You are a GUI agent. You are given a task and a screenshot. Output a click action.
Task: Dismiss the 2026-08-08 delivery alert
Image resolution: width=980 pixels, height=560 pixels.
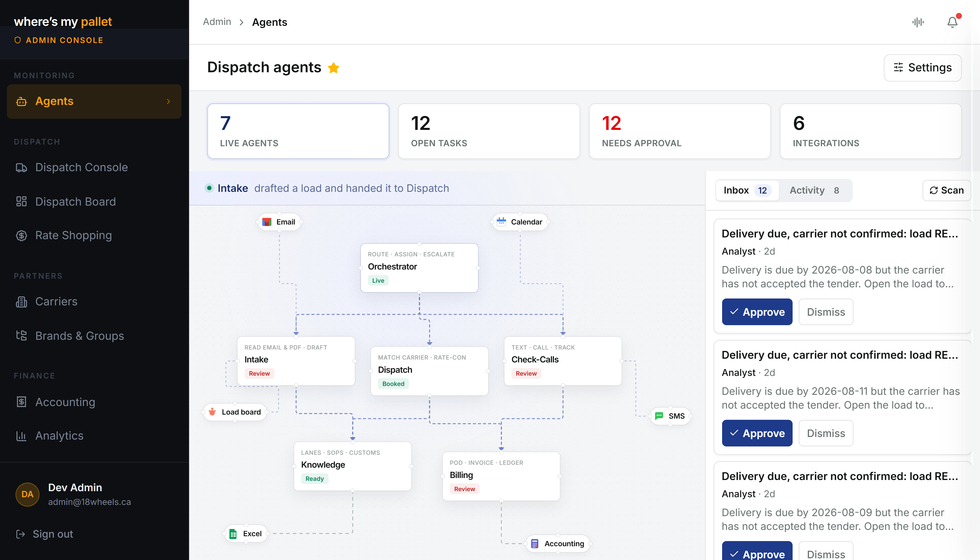(826, 312)
